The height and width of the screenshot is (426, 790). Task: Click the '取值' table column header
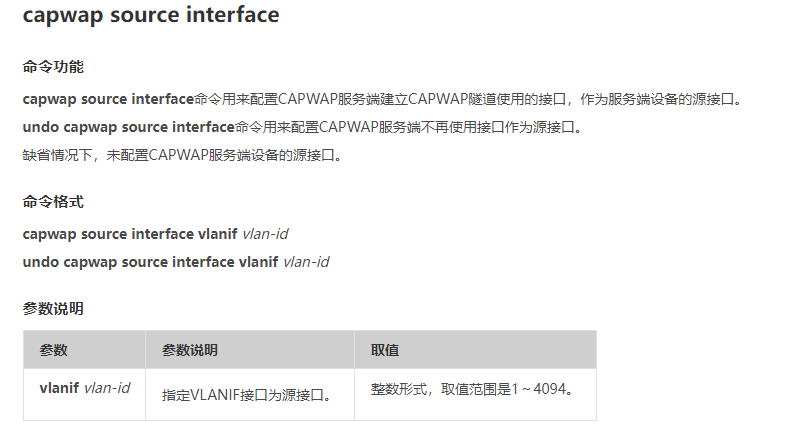(385, 350)
